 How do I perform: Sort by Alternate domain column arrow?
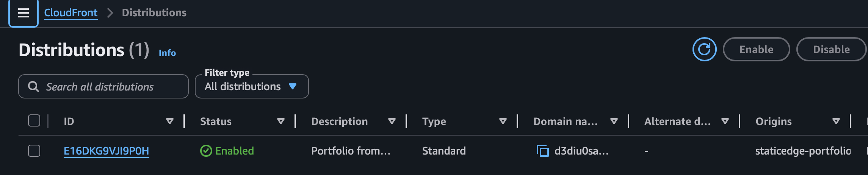tap(725, 122)
